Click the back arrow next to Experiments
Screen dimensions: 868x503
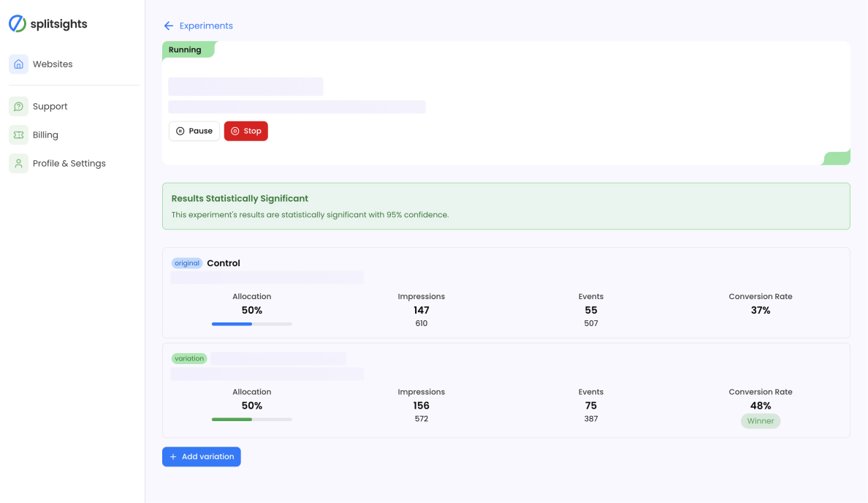168,26
